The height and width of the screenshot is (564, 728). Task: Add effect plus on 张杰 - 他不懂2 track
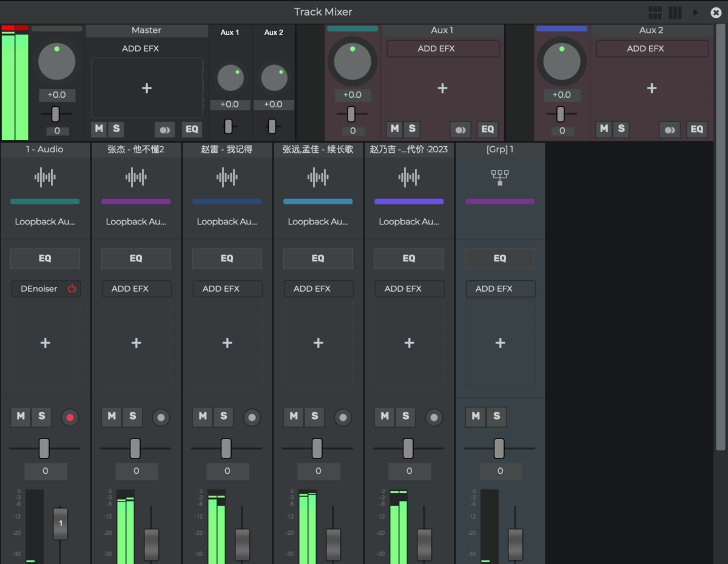(136, 343)
